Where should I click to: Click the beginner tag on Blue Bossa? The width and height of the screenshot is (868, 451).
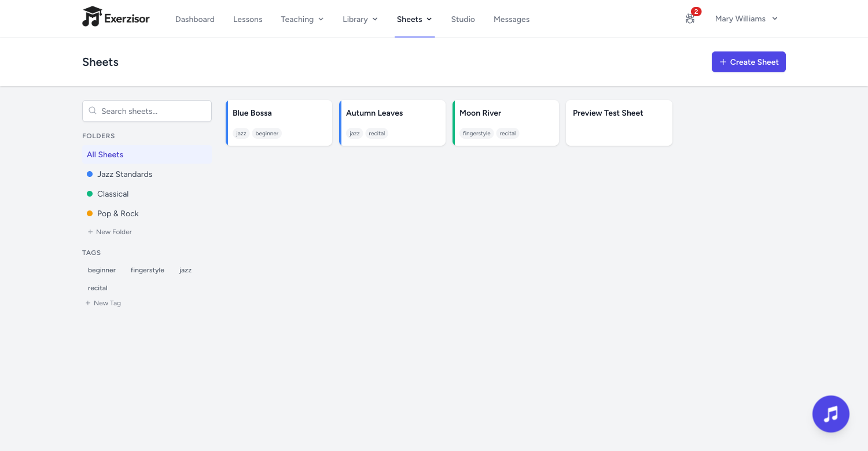coord(267,134)
